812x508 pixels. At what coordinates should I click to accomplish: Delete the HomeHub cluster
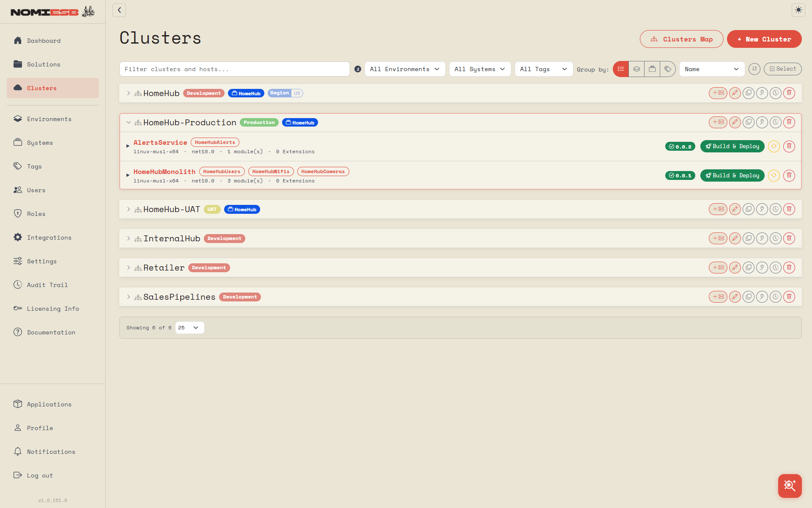789,93
